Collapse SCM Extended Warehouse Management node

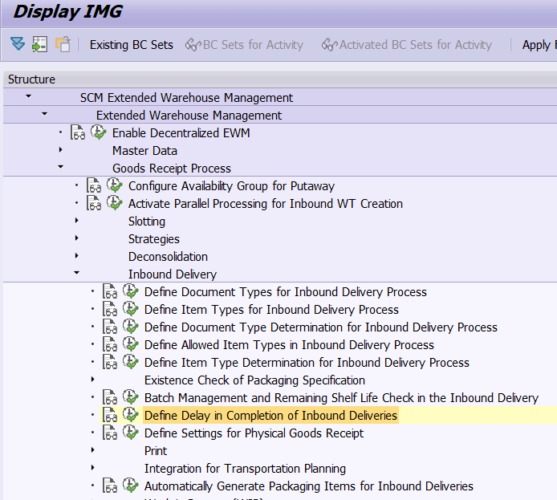pyautogui.click(x=28, y=96)
